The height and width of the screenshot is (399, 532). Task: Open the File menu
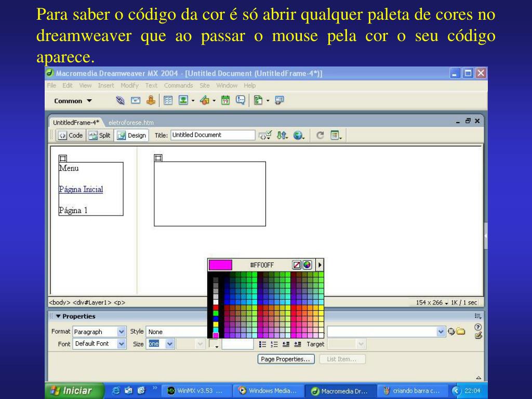pyautogui.click(x=51, y=86)
